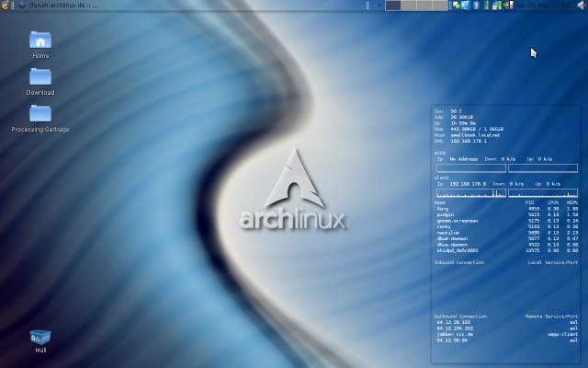Click the battery status tray icon
This screenshot has height=368, width=588.
486,6
